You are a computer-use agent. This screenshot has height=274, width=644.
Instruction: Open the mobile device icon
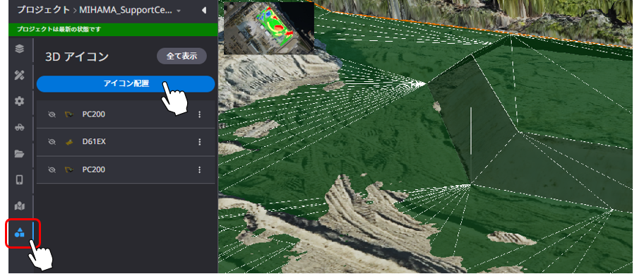tap(19, 180)
